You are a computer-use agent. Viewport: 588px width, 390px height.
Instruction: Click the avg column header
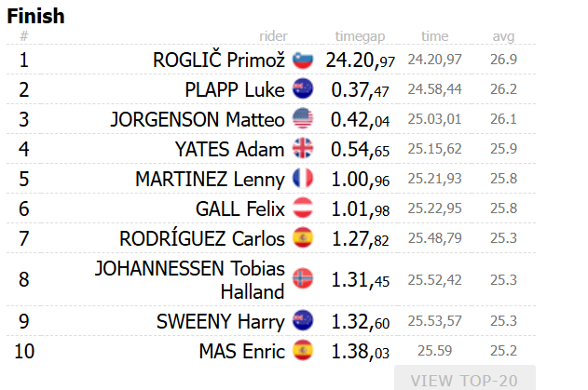click(x=503, y=36)
